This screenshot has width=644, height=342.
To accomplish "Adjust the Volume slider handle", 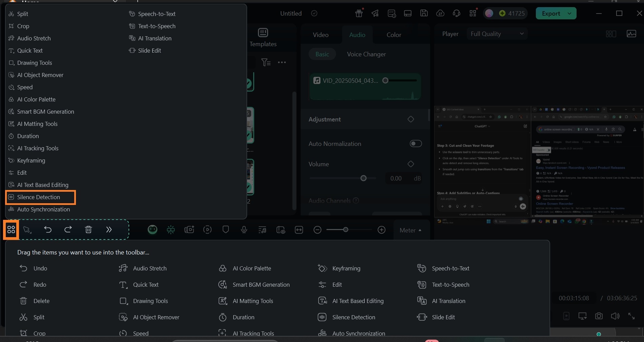I will coord(363,178).
